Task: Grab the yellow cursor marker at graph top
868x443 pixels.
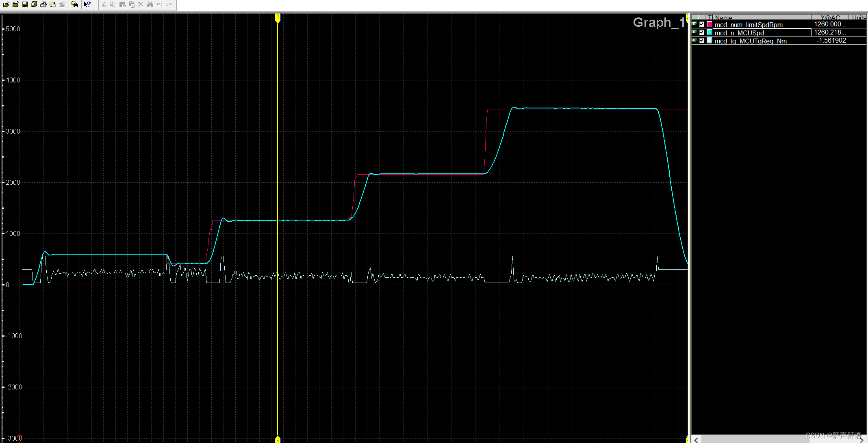Action: point(278,18)
